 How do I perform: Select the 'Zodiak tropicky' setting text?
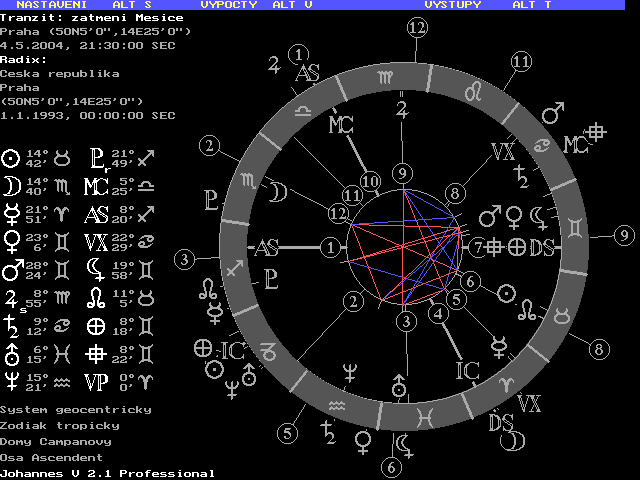60,426
